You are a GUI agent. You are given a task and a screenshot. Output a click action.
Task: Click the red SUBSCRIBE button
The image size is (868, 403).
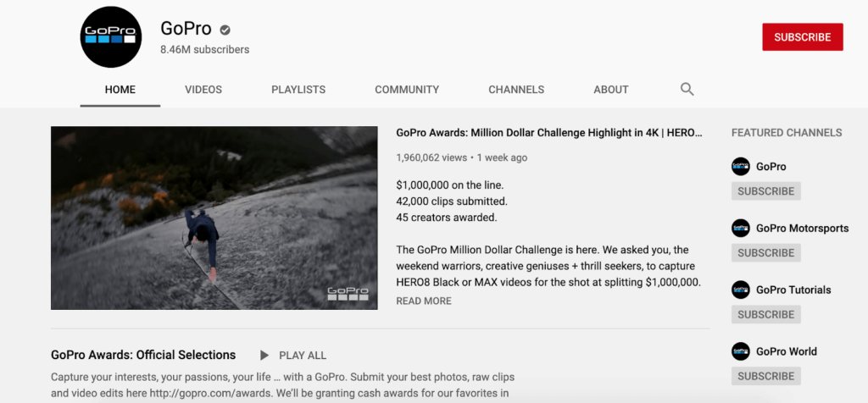(803, 37)
